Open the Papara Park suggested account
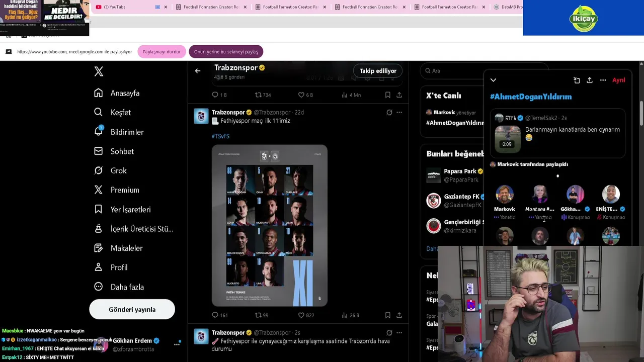The width and height of the screenshot is (644, 362). (x=455, y=175)
